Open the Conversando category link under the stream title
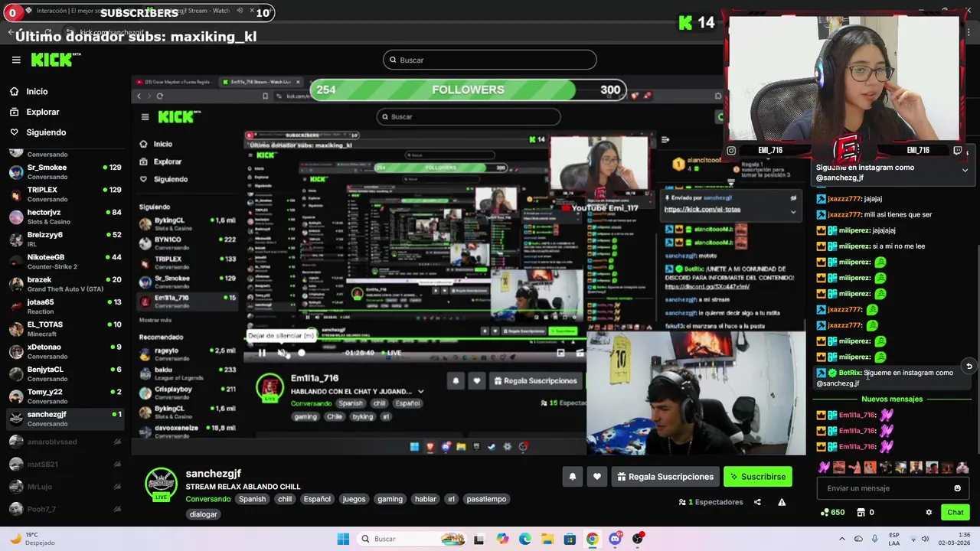 point(208,499)
